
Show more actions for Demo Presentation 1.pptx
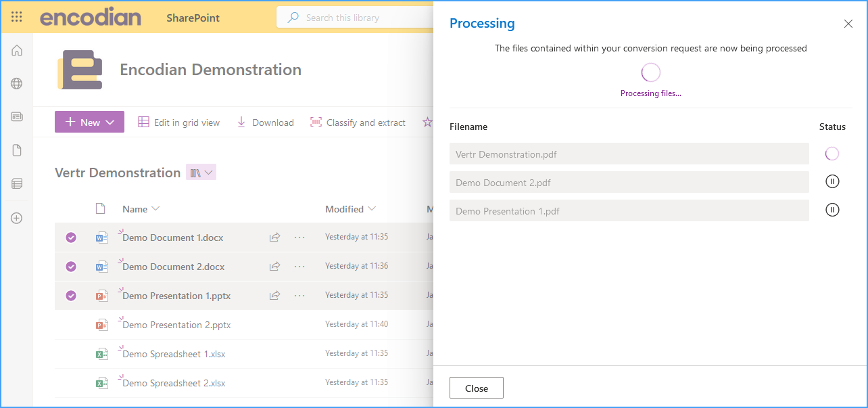point(299,296)
